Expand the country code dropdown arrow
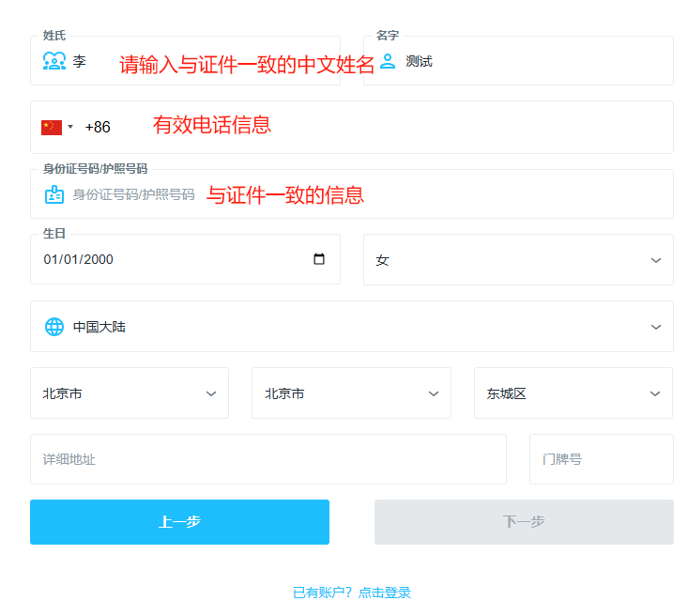Viewport: 688px width, 616px height. click(70, 127)
